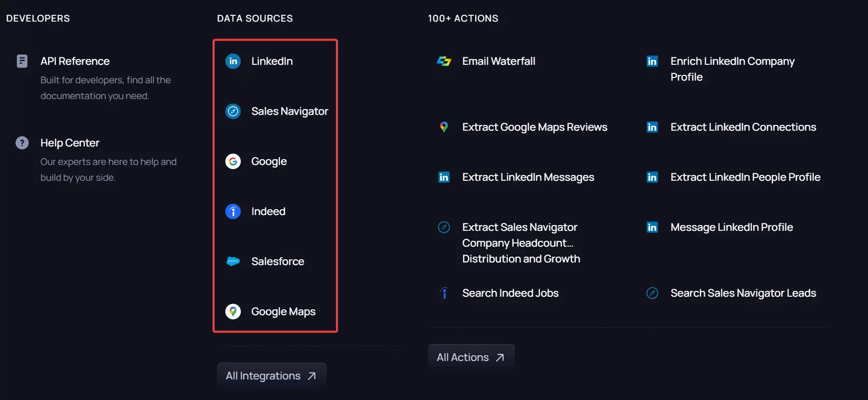868x400 pixels.
Task: Click the Salesforce cloud icon
Action: tap(233, 261)
